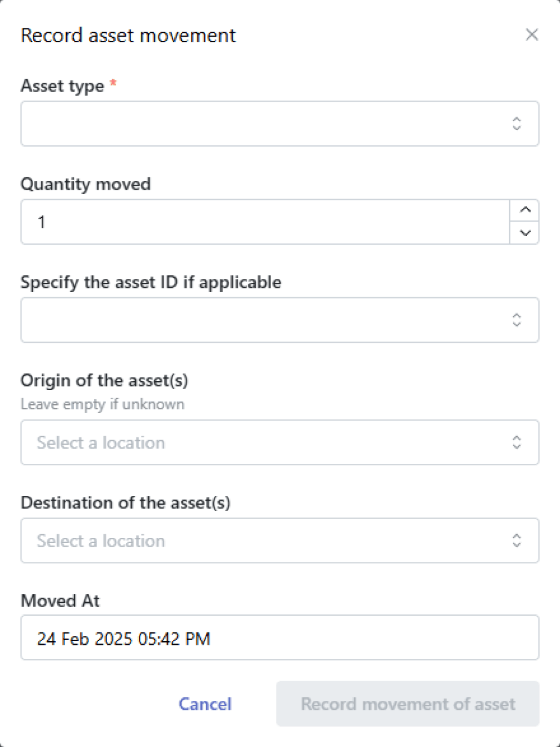Click the Moved At label

pyautogui.click(x=60, y=601)
